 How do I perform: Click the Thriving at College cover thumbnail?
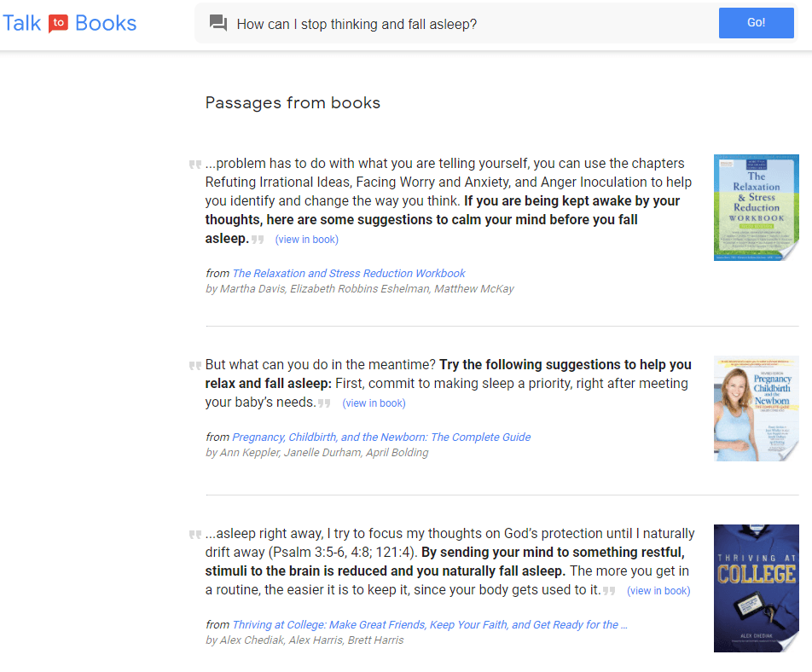pos(756,588)
